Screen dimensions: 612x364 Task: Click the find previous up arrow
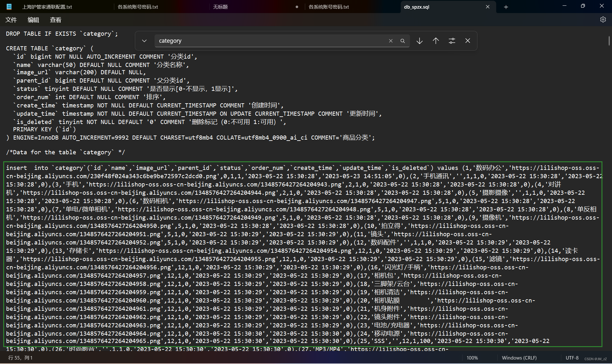pos(436,41)
